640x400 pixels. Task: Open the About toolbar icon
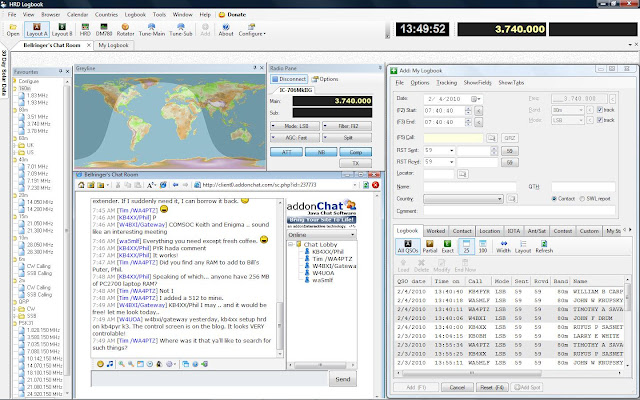pos(226,30)
